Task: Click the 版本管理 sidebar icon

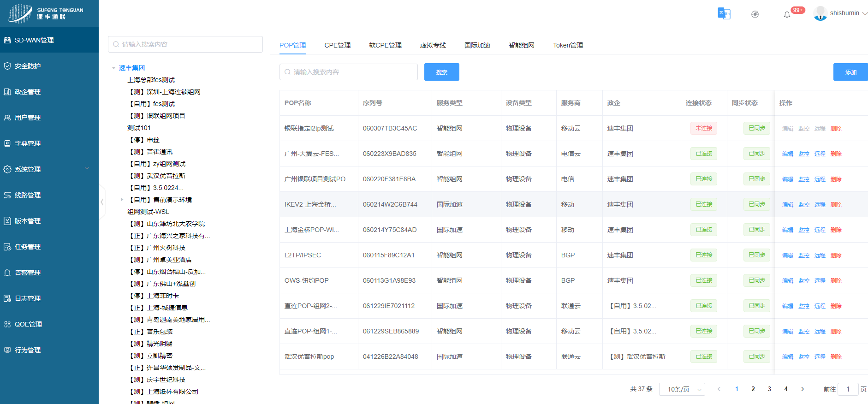Action: (7, 221)
